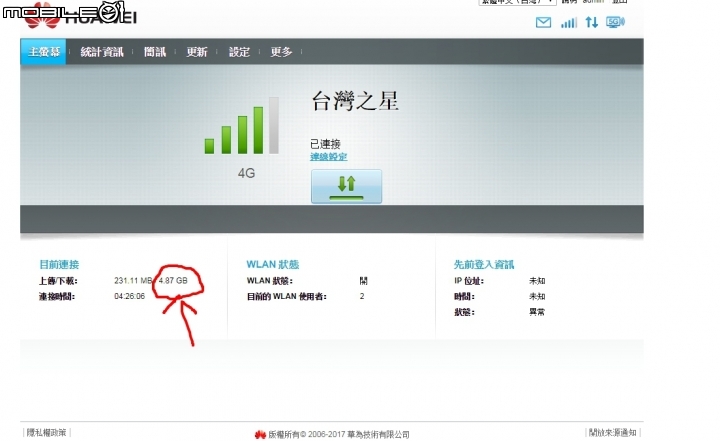Click the connection time 04:26:06

[129, 296]
